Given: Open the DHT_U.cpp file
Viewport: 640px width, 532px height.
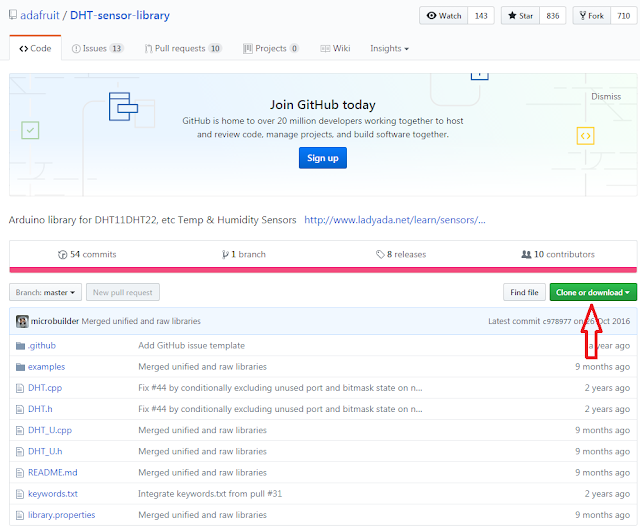Looking at the screenshot, I should (x=50, y=430).
